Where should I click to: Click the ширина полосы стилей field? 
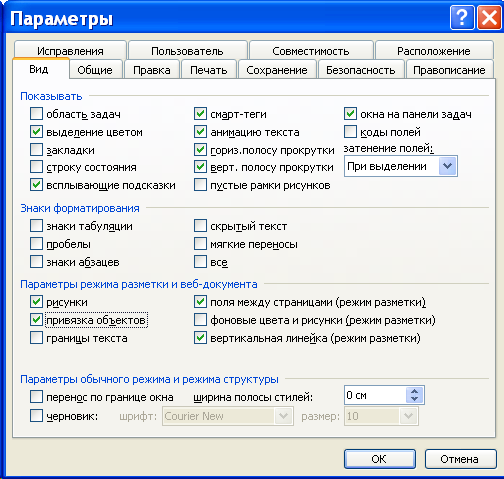point(375,395)
